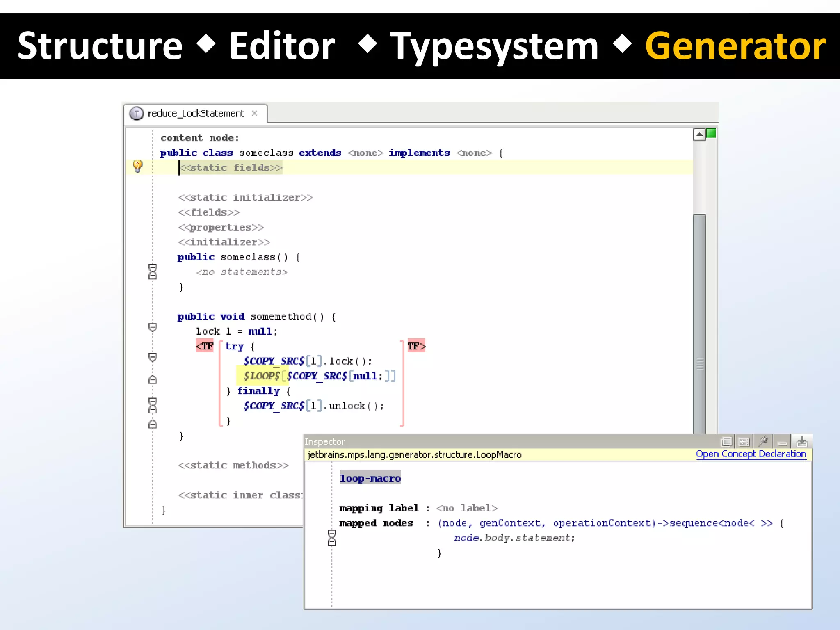Click fold end marker beside $LOOP$ line
This screenshot has height=630, width=840.
coord(153,379)
